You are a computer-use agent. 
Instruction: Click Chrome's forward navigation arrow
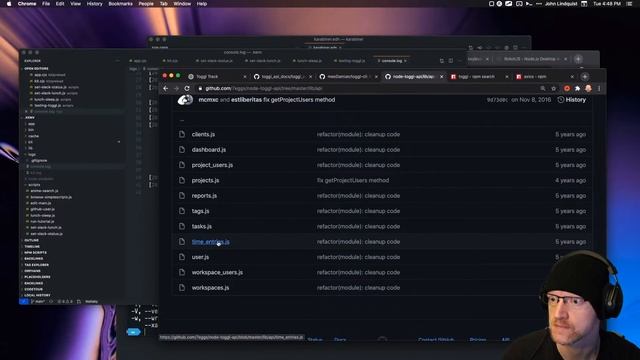[176, 89]
